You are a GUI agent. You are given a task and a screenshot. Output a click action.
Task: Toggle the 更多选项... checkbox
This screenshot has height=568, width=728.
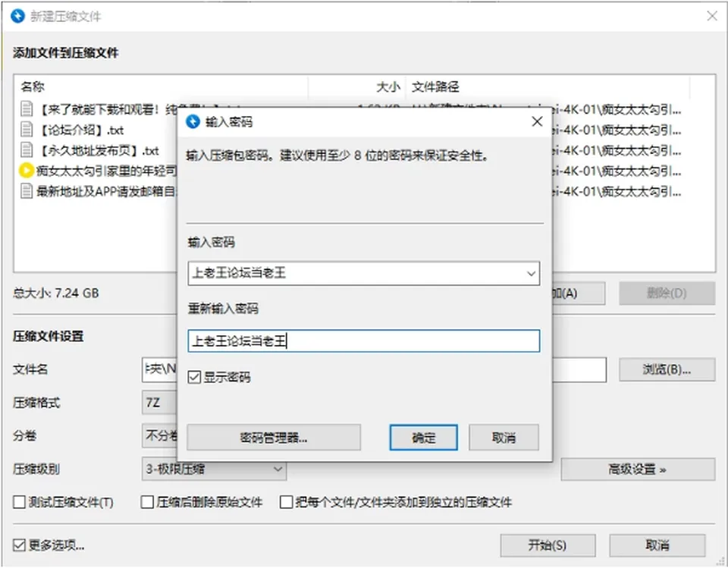19,544
